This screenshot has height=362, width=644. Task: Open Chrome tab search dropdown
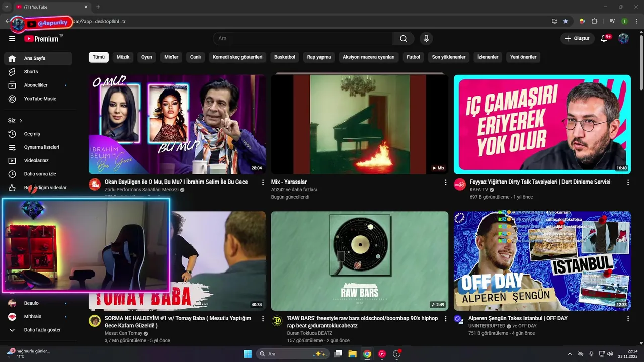(x=7, y=7)
